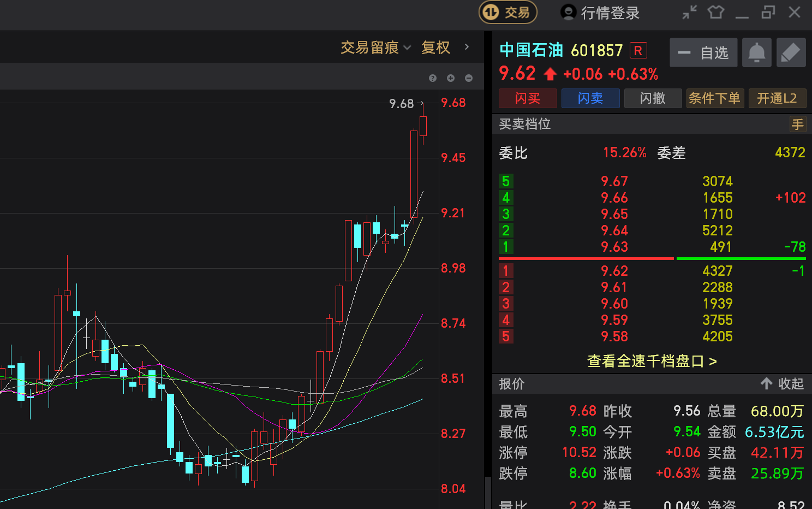Select ask level 1 price 9.63

614,247
